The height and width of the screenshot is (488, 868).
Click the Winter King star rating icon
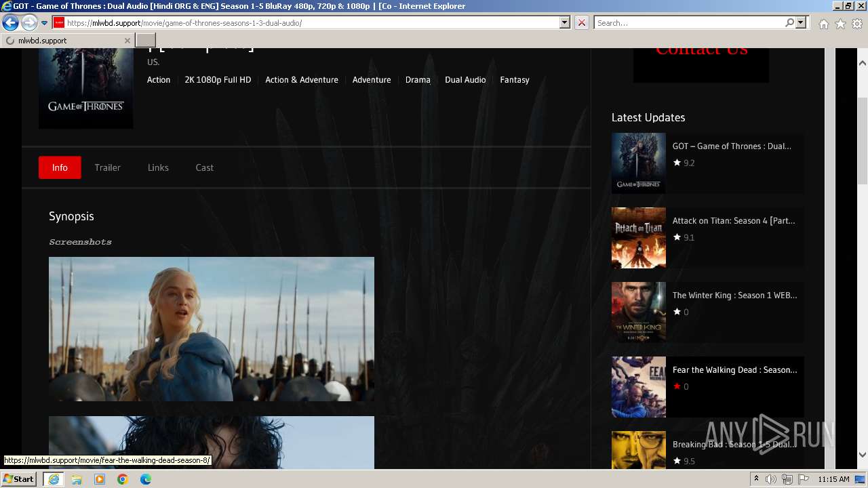pos(677,312)
